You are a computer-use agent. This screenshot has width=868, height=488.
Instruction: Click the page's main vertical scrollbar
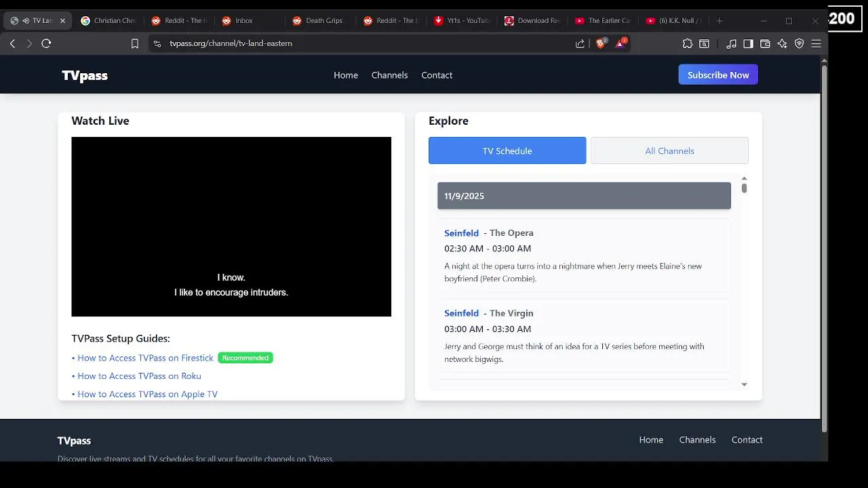(824, 248)
